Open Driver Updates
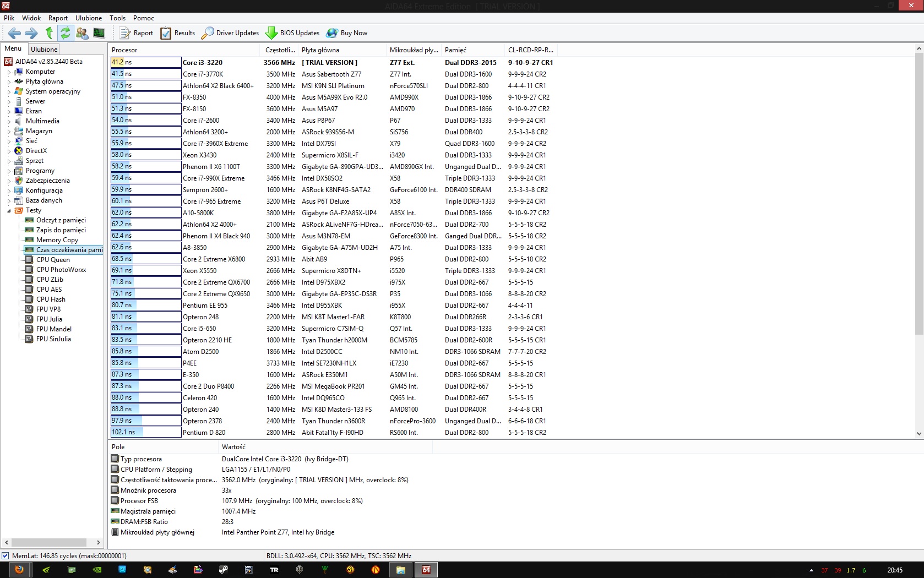Image resolution: width=924 pixels, height=578 pixels. click(230, 33)
